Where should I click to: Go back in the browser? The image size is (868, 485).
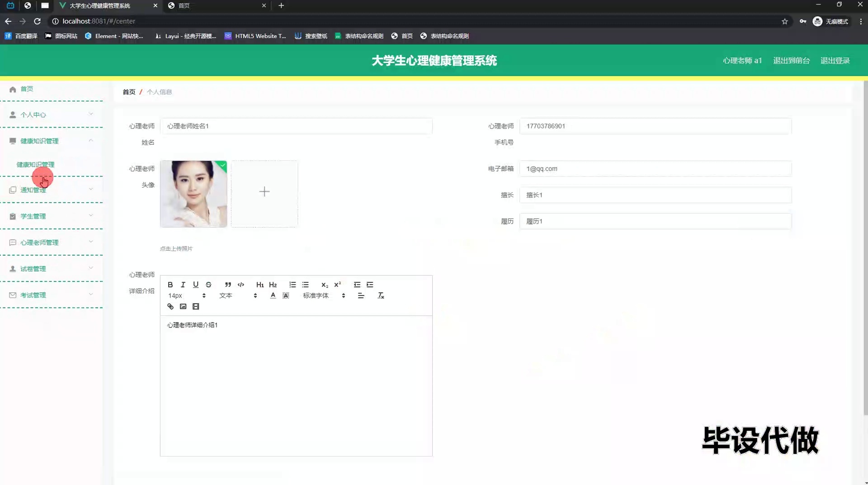[8, 21]
